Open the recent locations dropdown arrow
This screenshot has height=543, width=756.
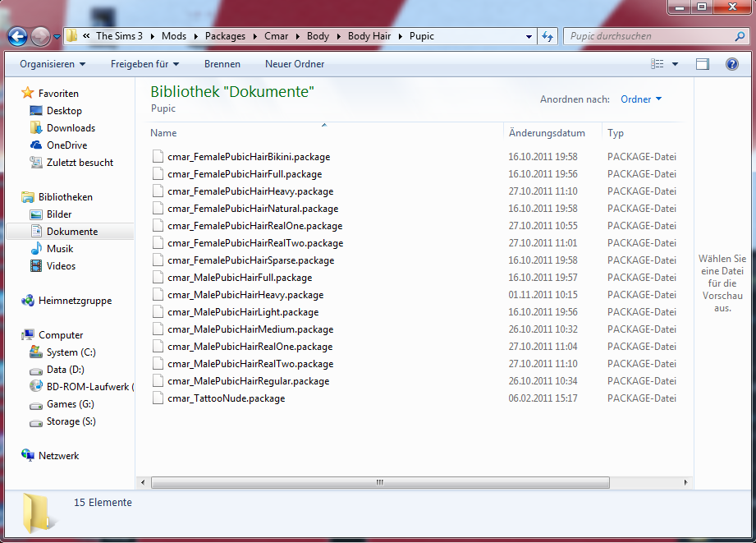tap(57, 37)
